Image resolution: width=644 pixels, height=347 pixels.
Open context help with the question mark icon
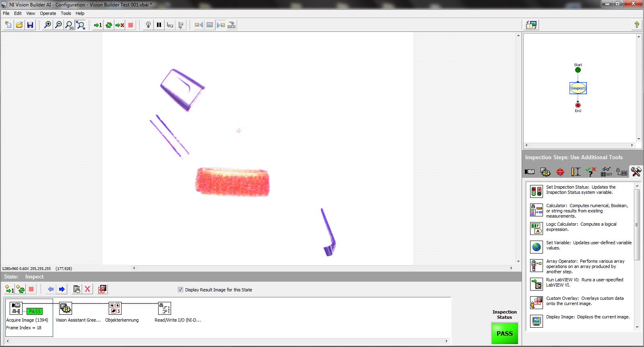click(x=637, y=25)
